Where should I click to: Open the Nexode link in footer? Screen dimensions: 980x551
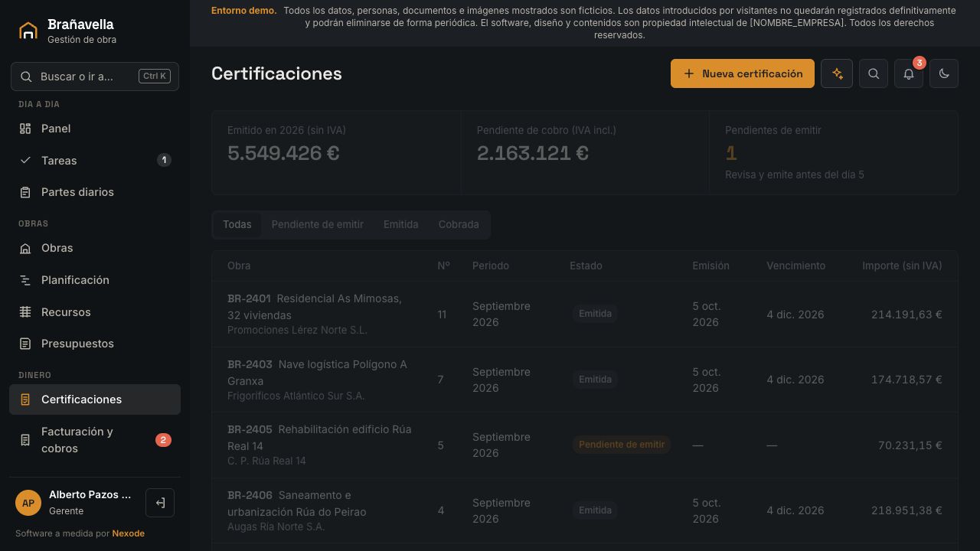[x=129, y=533]
